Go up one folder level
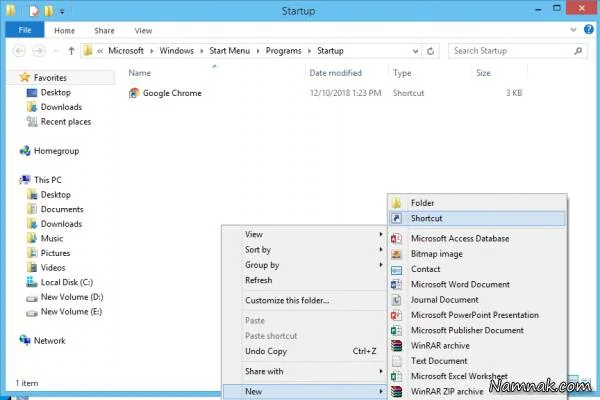Image resolution: width=600 pixels, height=400 pixels. (x=71, y=51)
